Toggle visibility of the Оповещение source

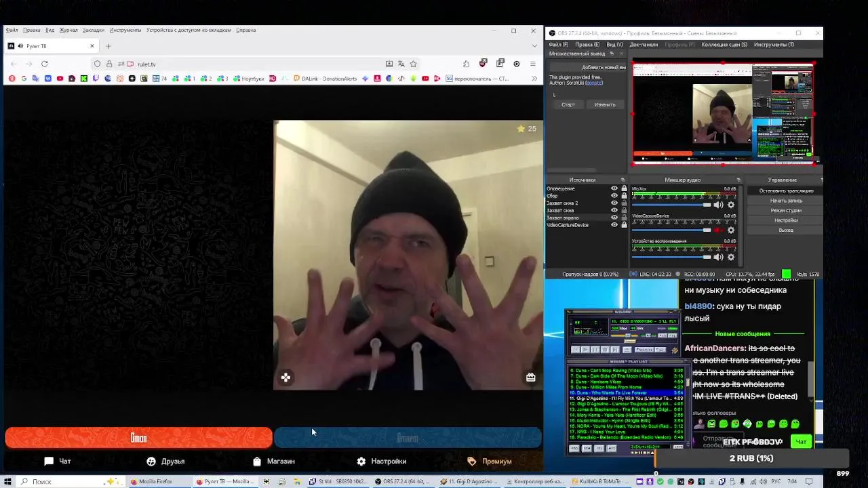614,188
